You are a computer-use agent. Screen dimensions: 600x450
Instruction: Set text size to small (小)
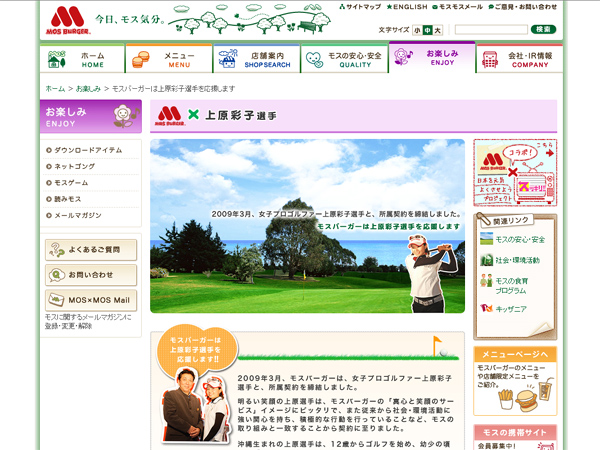417,30
